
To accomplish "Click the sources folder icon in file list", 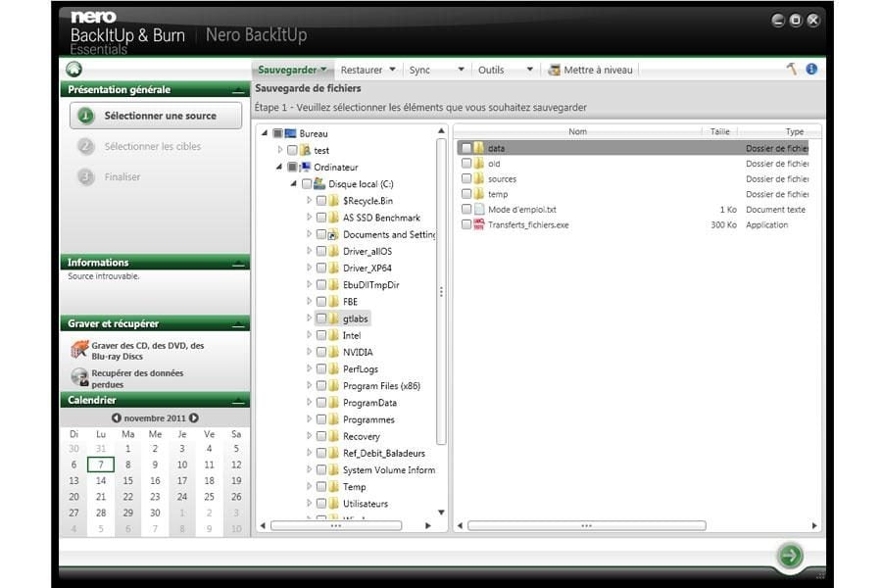I will [478, 179].
